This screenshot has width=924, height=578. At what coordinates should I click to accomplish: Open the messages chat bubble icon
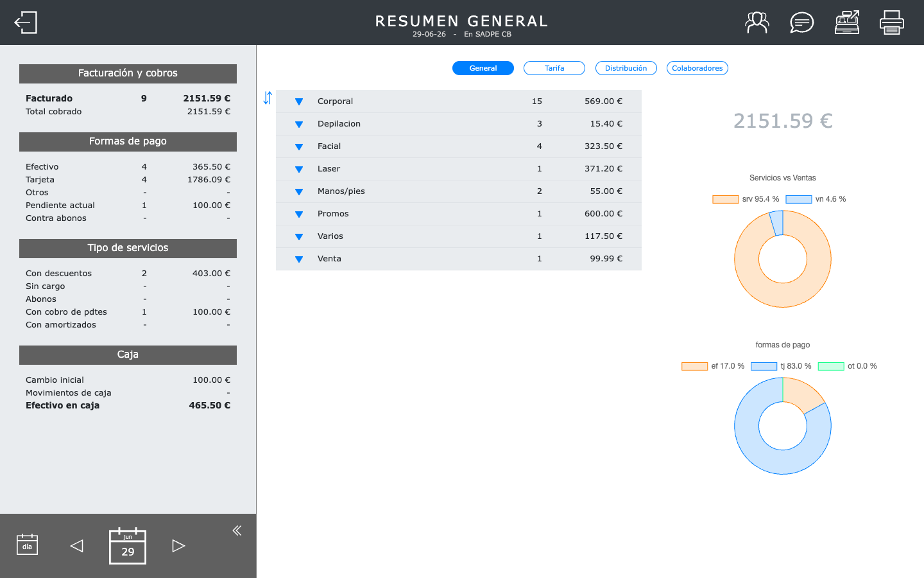pos(802,22)
